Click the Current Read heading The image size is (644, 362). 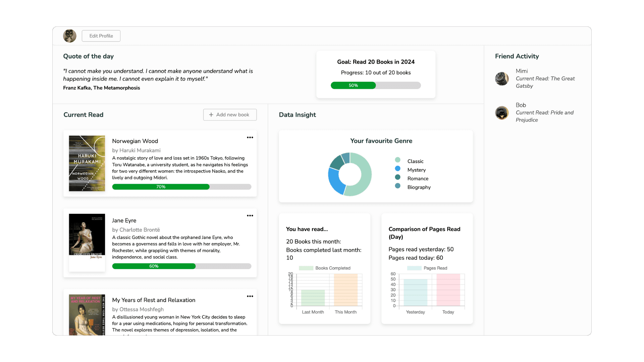pos(83,115)
